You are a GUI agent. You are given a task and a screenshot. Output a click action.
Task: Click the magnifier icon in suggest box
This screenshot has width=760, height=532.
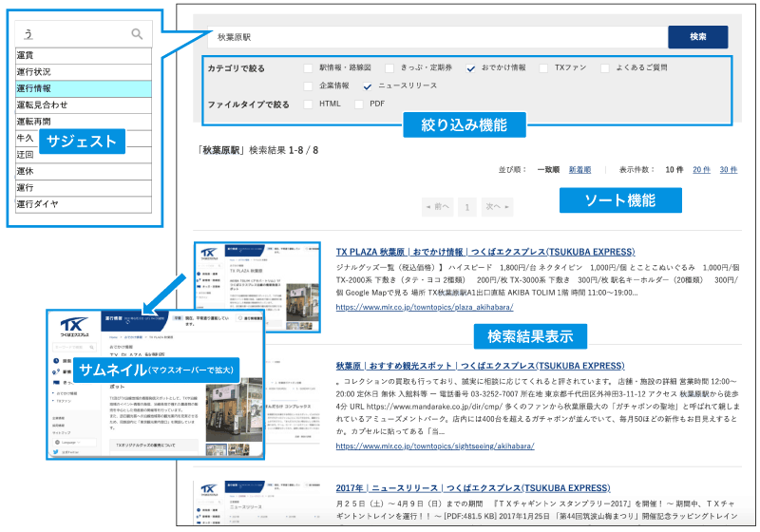pyautogui.click(x=137, y=34)
